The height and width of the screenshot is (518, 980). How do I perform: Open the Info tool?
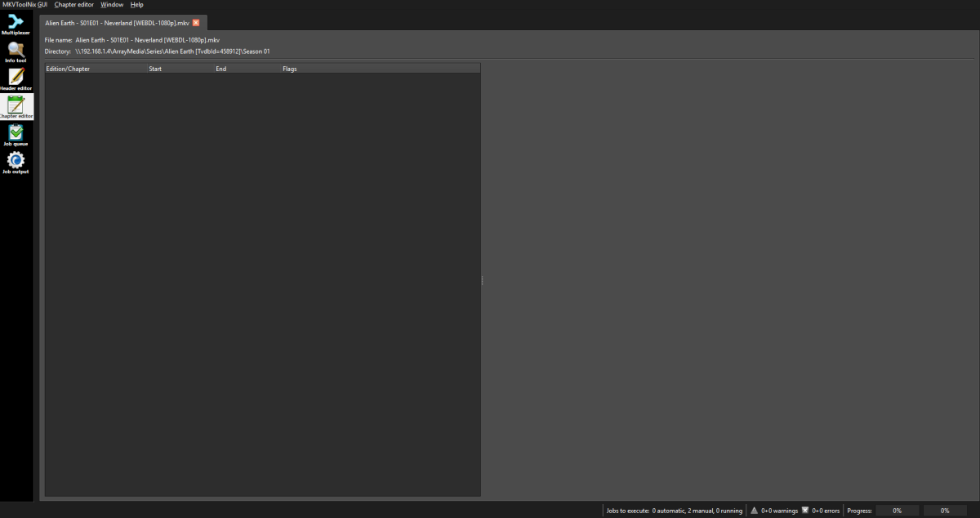[16, 51]
